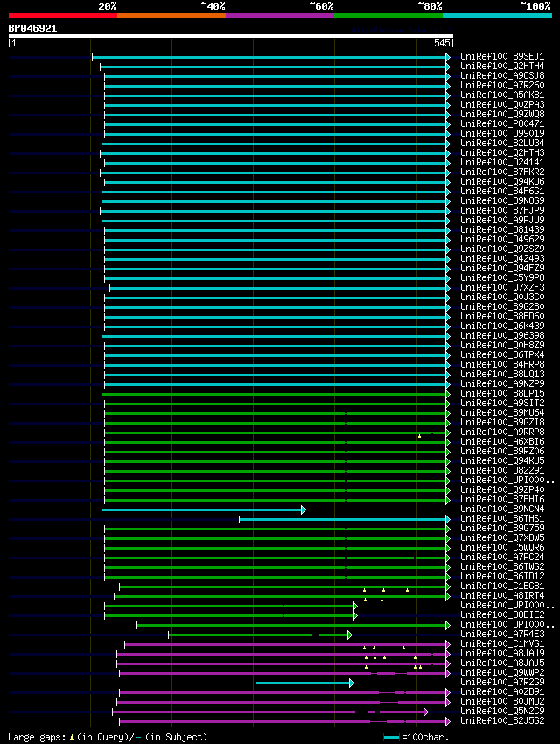The width and height of the screenshot is (560, 744).
Task: Select the UniRef100_B2J5G2 label
Action: click(502, 720)
